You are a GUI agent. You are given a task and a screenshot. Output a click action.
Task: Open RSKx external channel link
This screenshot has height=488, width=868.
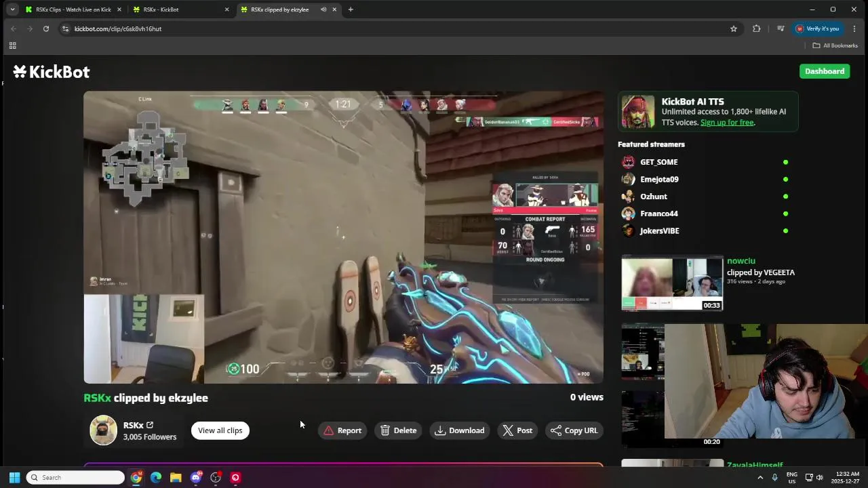point(150,425)
